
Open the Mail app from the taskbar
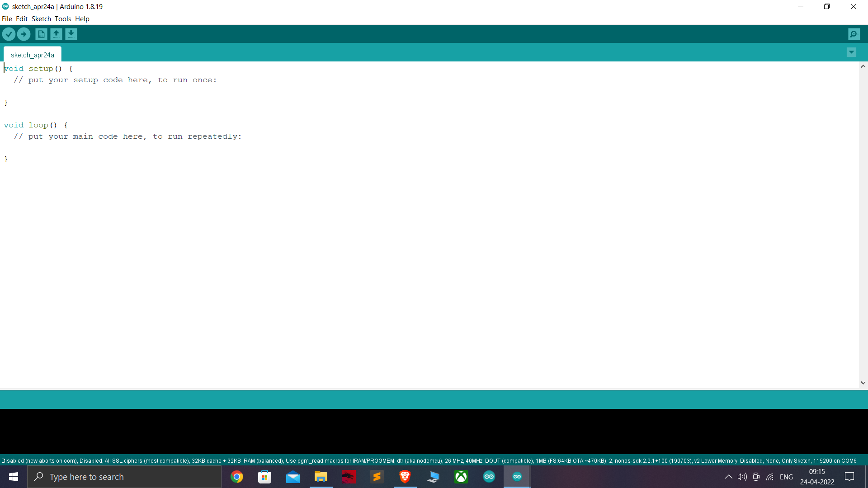coord(293,477)
